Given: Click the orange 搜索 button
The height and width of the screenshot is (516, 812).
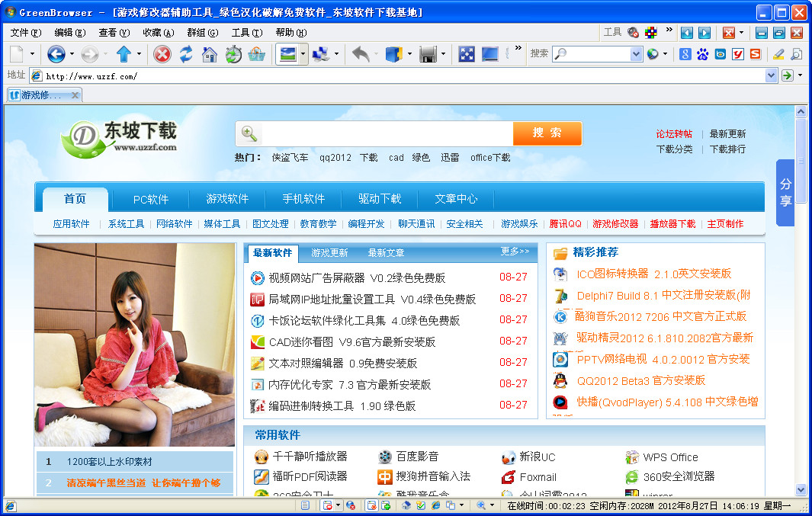Looking at the screenshot, I should pos(547,133).
